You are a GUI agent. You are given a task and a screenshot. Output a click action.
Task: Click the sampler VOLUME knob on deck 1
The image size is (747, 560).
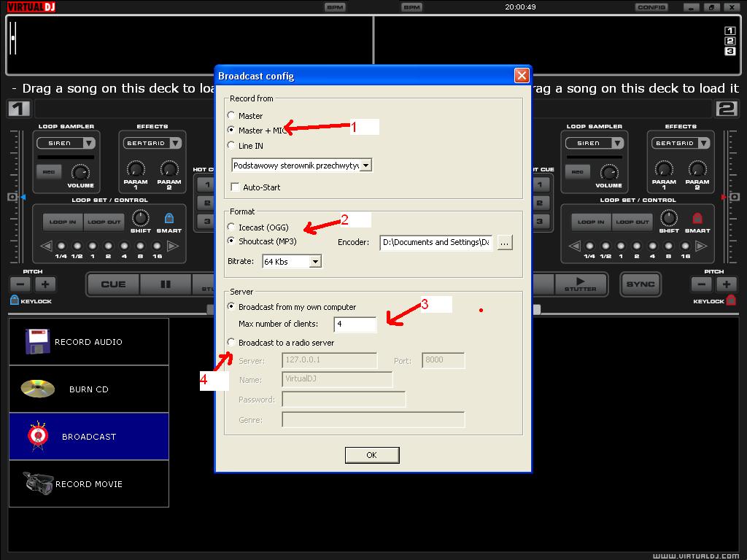pyautogui.click(x=80, y=172)
